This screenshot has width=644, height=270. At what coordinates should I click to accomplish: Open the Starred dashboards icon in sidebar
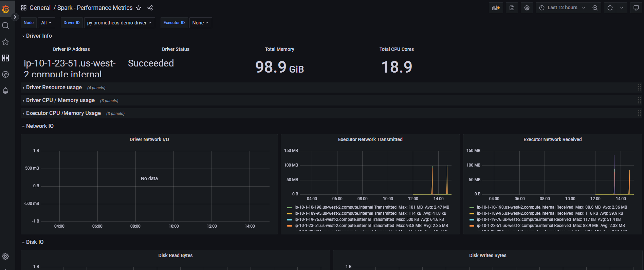coord(5,42)
